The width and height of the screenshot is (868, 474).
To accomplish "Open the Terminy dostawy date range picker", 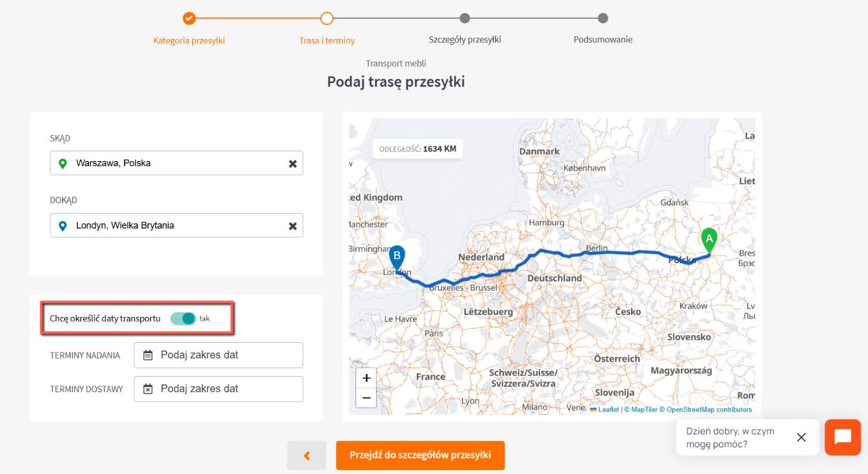I will point(218,389).
